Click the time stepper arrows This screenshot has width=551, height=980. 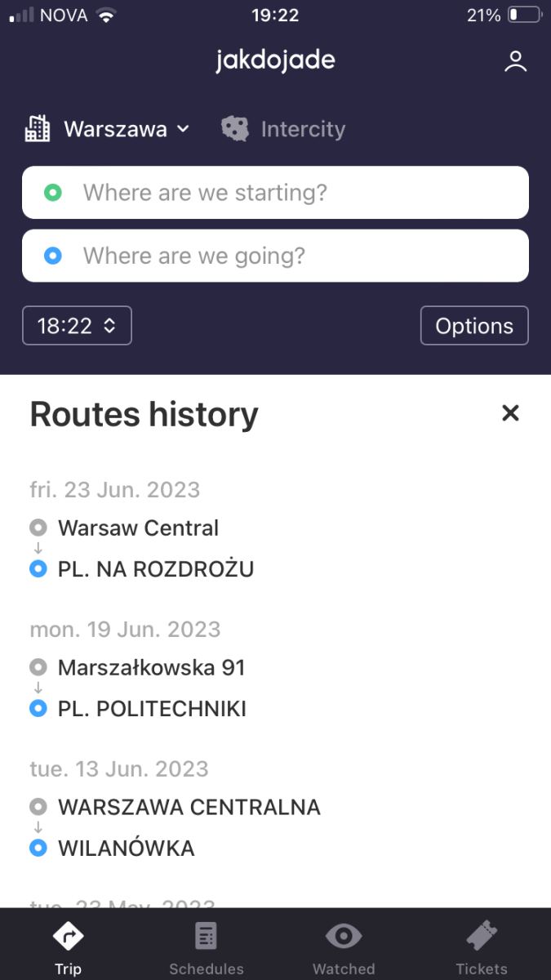click(109, 326)
